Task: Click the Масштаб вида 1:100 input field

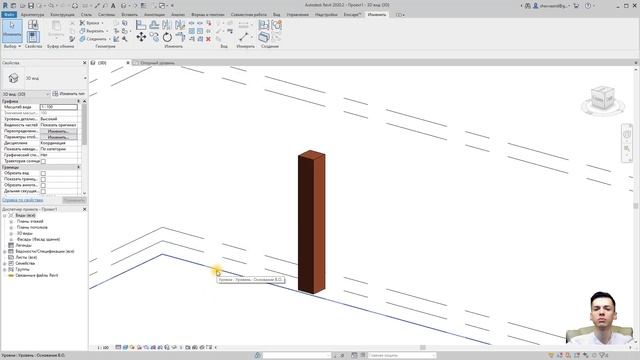Action: pyautogui.click(x=59, y=107)
